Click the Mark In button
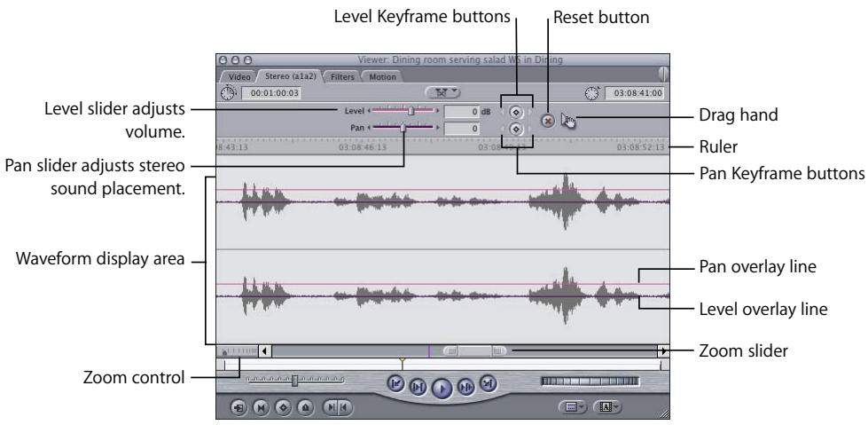The width and height of the screenshot is (868, 425). 331,408
